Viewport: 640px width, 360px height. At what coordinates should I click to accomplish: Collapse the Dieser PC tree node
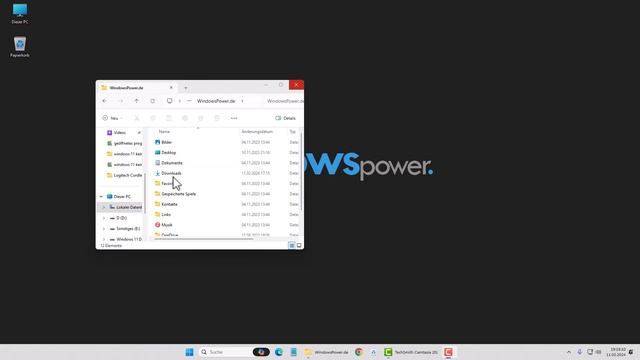[x=101, y=196]
